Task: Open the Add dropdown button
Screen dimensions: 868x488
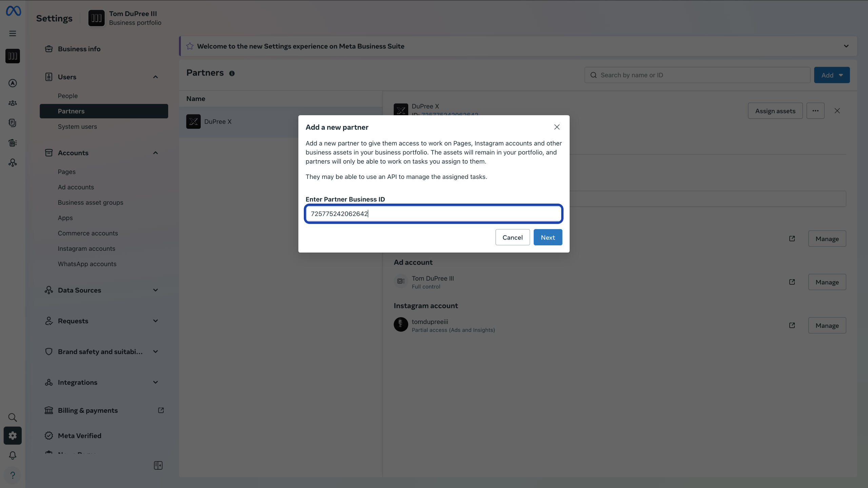Action: (x=831, y=75)
